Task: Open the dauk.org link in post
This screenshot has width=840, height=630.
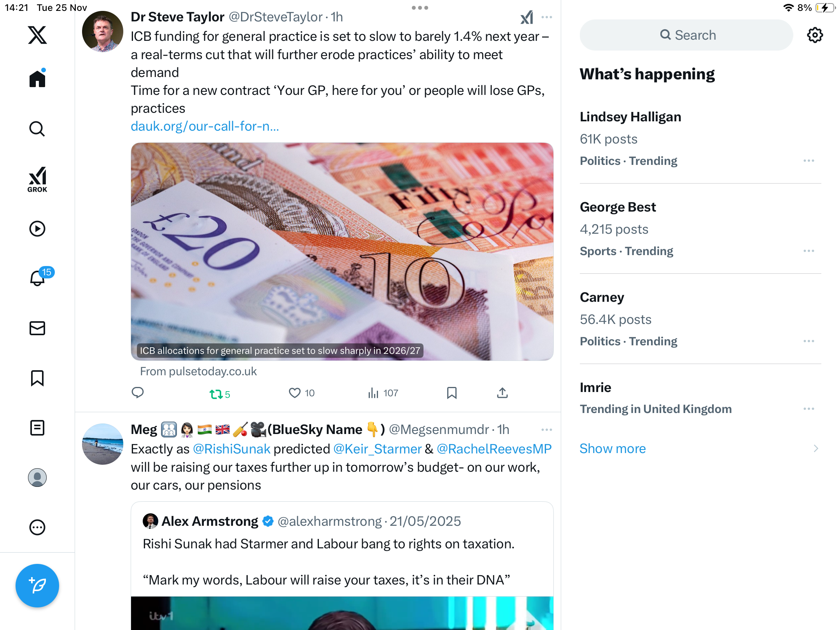Action: (205, 126)
